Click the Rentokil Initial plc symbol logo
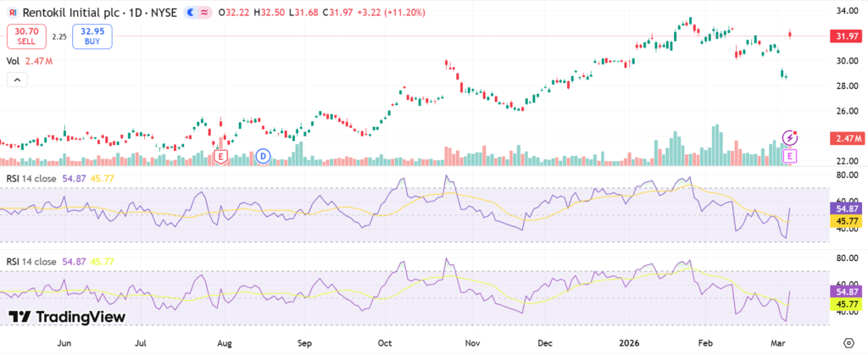Image resolution: width=868 pixels, height=355 pixels. (x=14, y=14)
